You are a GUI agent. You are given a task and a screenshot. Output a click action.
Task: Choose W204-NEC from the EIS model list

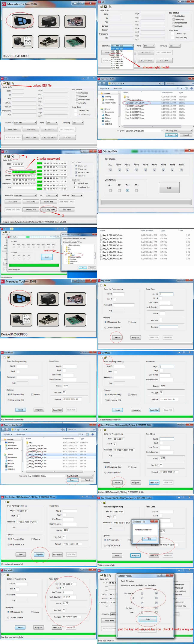click(x=115, y=55)
